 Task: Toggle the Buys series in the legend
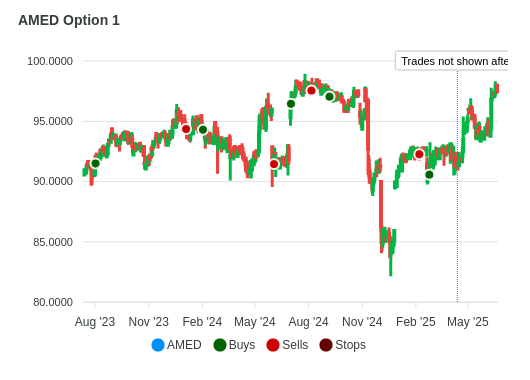pyautogui.click(x=234, y=345)
